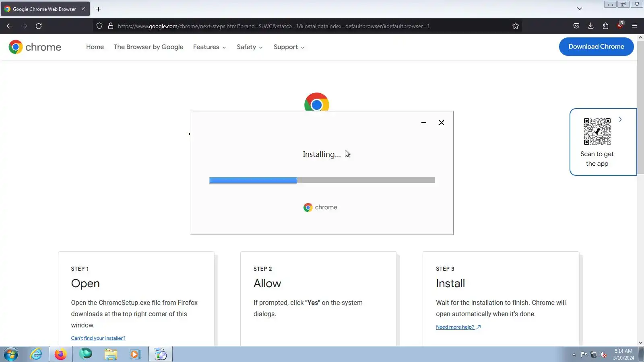
Task: Expand the Support menu
Action: click(289, 47)
